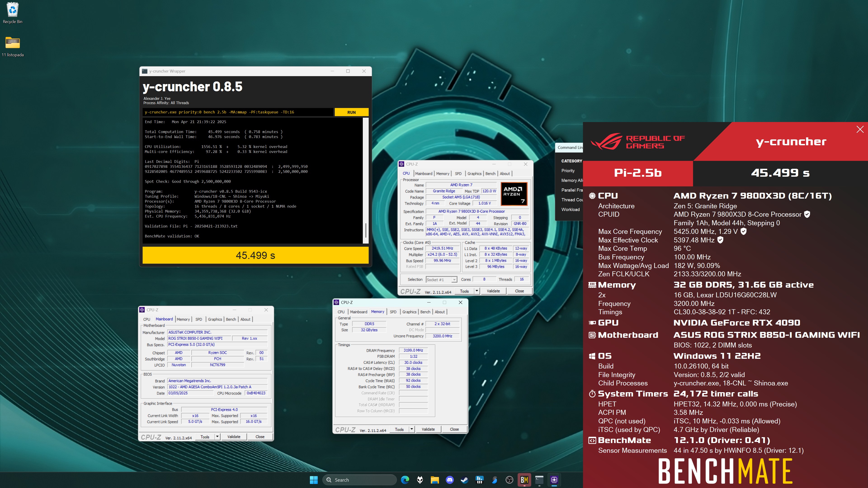Open Steam from taskbar
Viewport: 868px width, 488px height.
pyautogui.click(x=464, y=480)
